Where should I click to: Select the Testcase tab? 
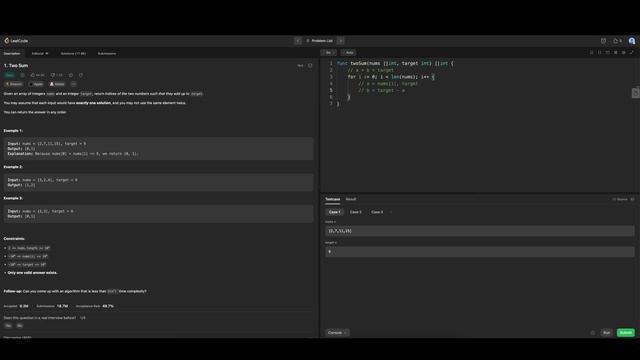(332, 199)
